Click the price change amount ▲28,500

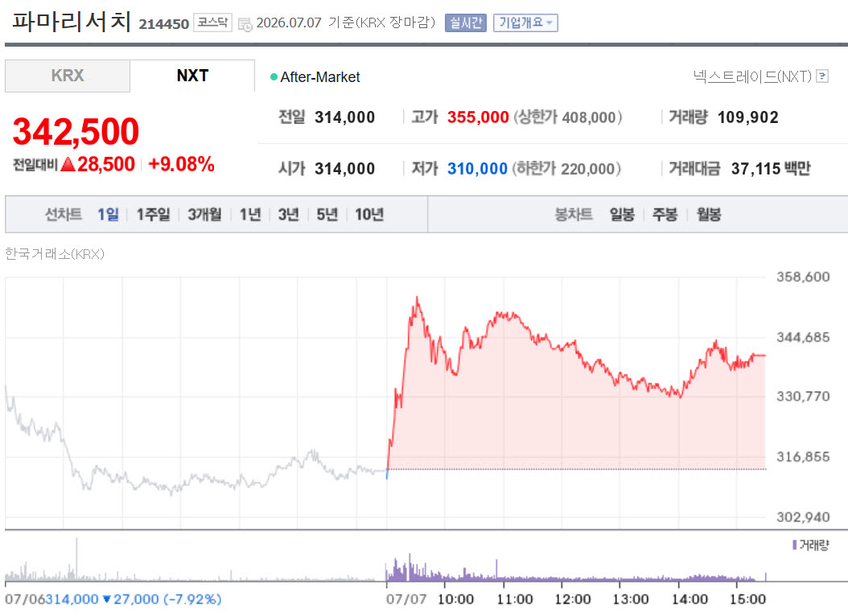(98, 164)
